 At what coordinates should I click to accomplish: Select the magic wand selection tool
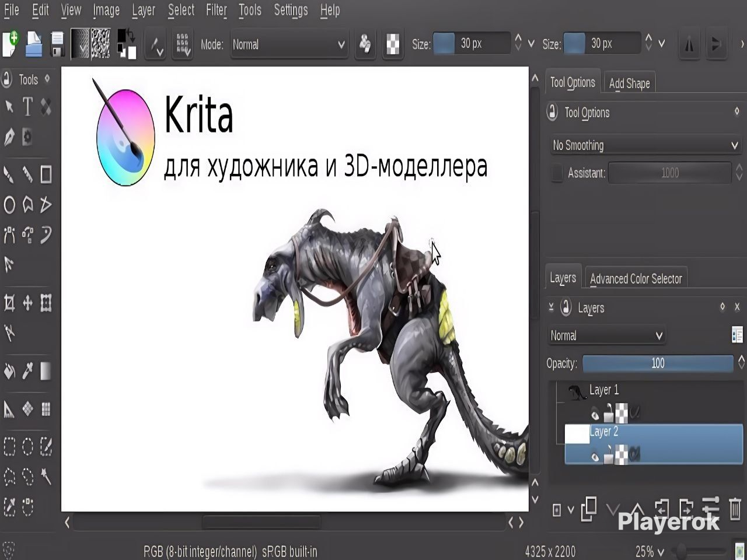pos(46,477)
